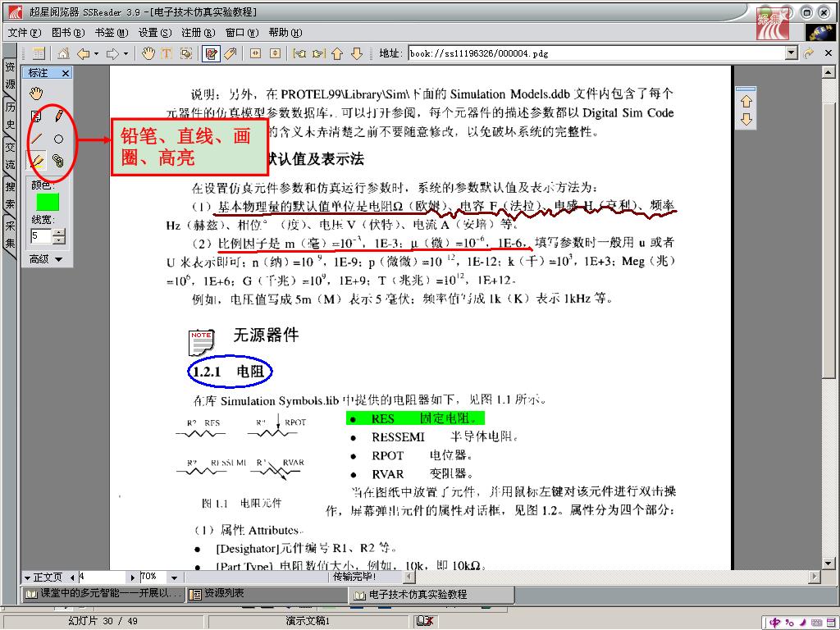Select the region snapshot tool
840x630 pixels.
(x=186, y=53)
